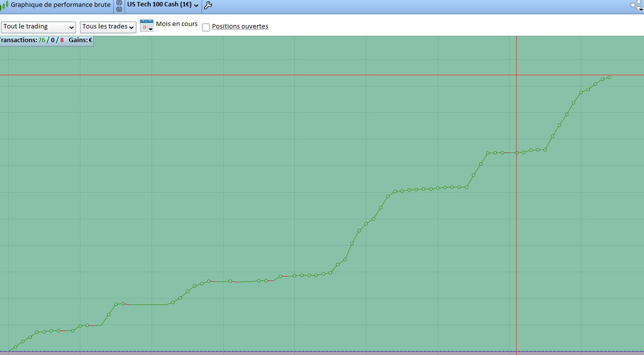Open the calendar period picker icon

(x=147, y=25)
